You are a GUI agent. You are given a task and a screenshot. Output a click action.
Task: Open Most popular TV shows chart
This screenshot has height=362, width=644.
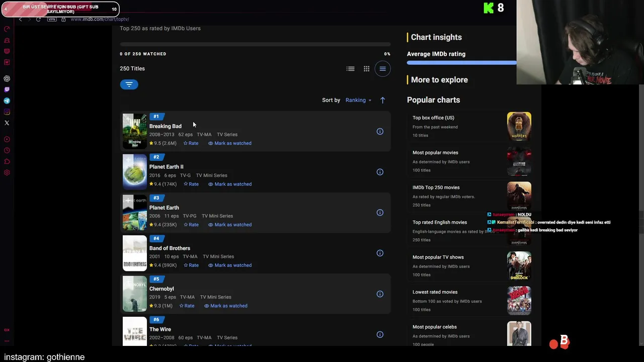pyautogui.click(x=438, y=257)
